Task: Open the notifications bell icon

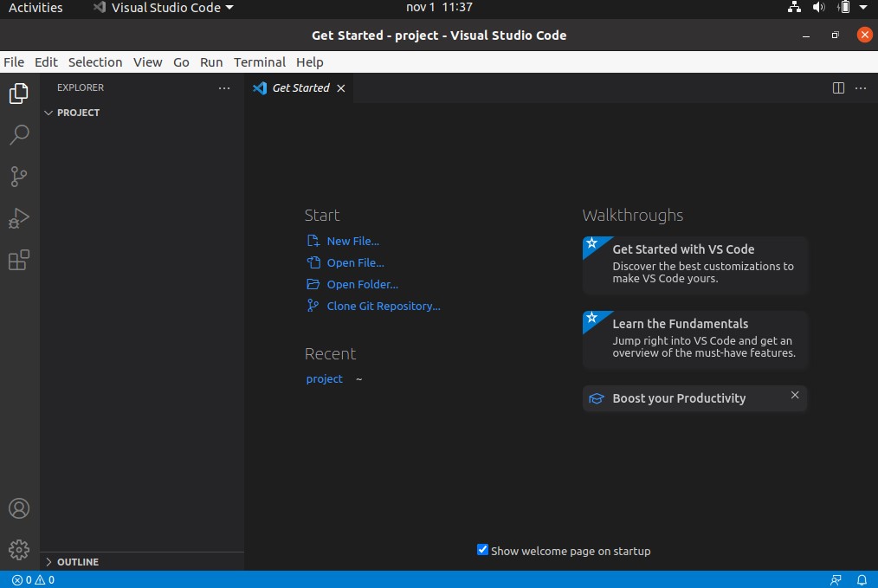Action: [x=862, y=579]
